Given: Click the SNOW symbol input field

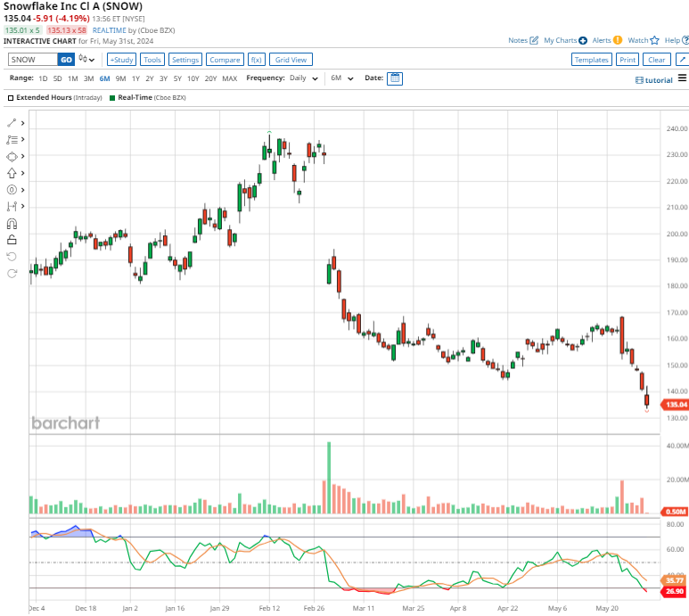Looking at the screenshot, I should (33, 60).
